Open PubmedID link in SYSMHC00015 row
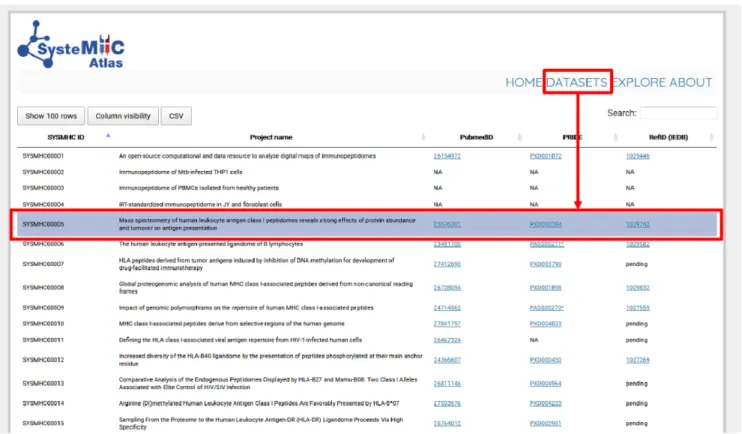Screen dimensions: 742x434 [x=447, y=424]
